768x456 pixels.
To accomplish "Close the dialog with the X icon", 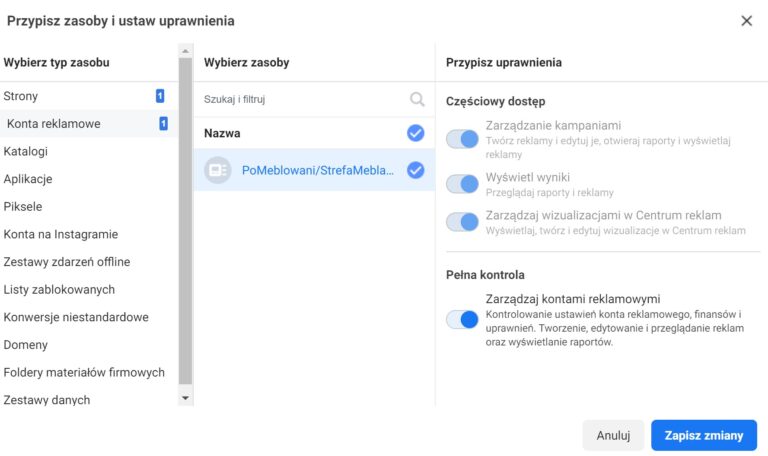I will tap(746, 21).
